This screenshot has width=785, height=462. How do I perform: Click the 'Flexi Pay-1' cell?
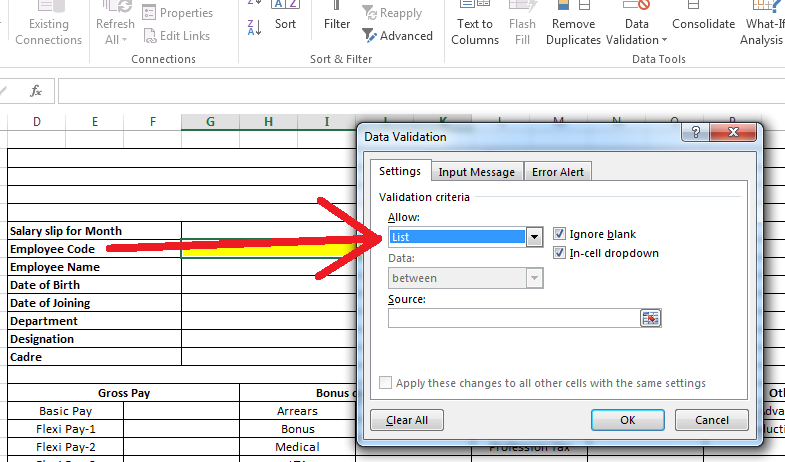click(x=66, y=429)
